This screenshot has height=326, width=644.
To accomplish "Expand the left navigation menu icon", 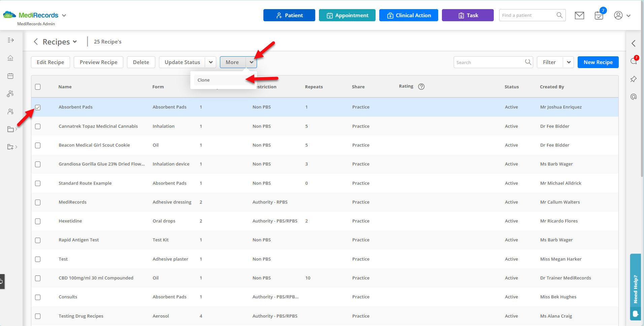I will coord(10,40).
